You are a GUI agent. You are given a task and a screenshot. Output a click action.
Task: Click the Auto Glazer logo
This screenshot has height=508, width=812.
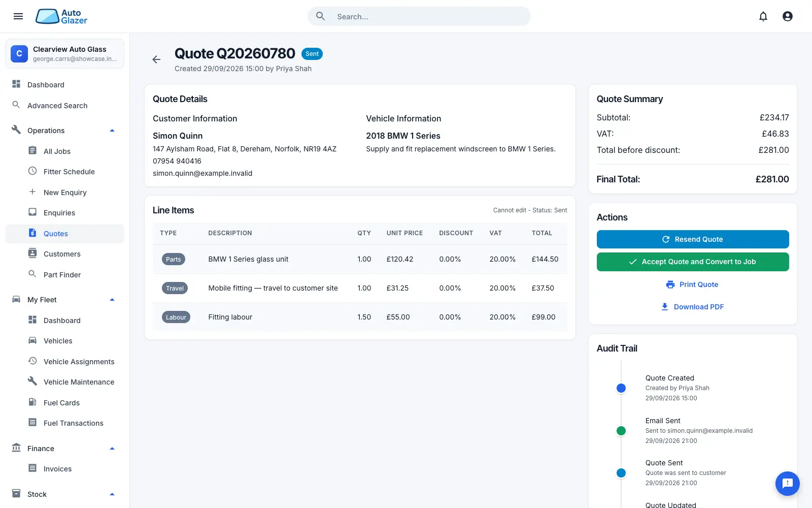[x=61, y=16]
